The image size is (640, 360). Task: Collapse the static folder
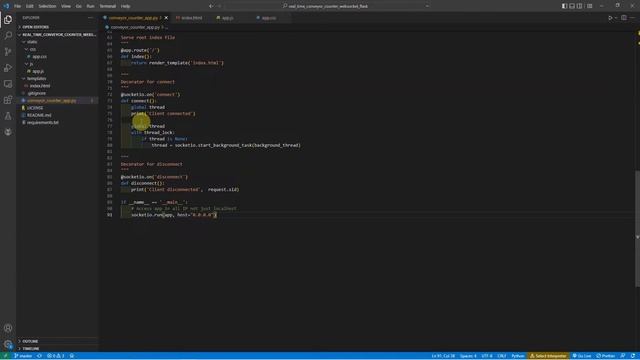(58, 42)
